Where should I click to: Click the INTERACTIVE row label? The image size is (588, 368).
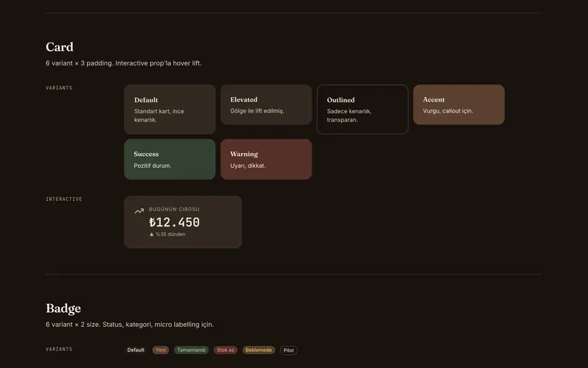(64, 199)
